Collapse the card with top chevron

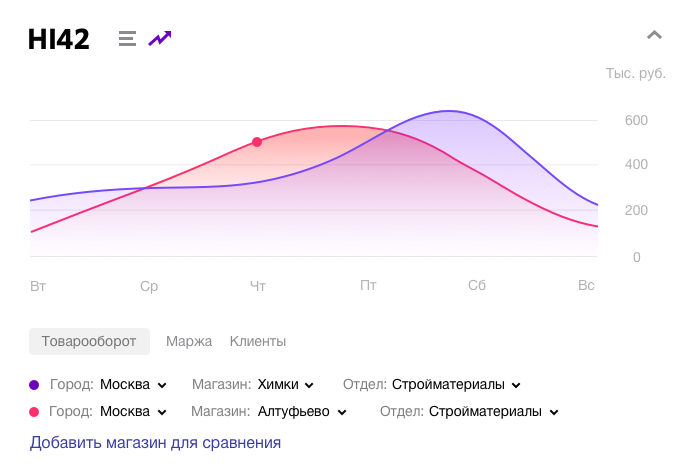[654, 36]
